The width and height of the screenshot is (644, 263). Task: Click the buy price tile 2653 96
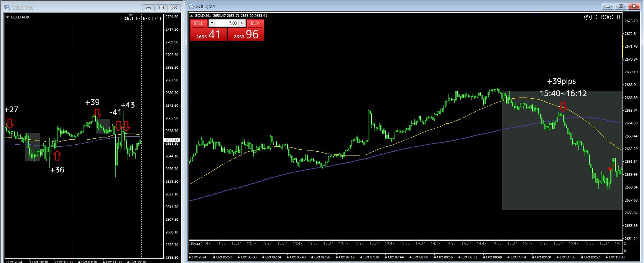point(246,35)
